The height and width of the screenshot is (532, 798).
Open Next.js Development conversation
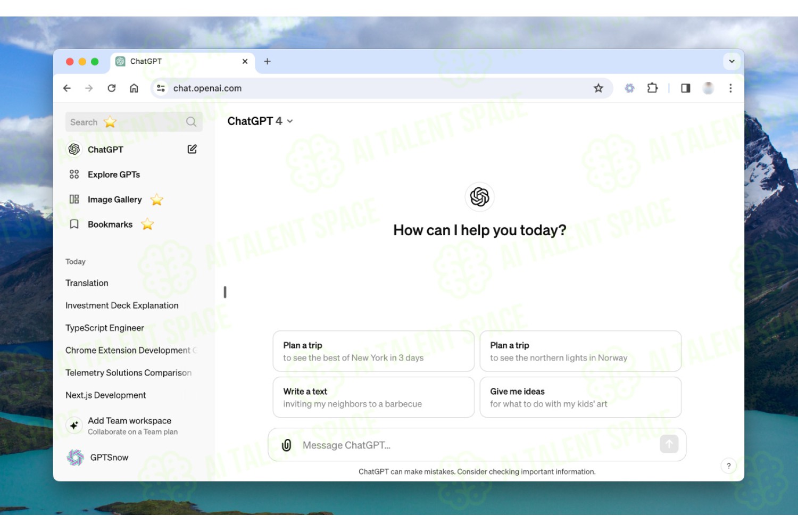106,395
